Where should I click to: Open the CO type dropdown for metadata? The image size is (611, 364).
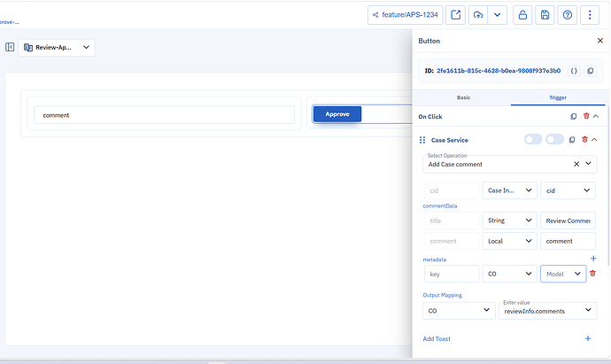click(509, 274)
